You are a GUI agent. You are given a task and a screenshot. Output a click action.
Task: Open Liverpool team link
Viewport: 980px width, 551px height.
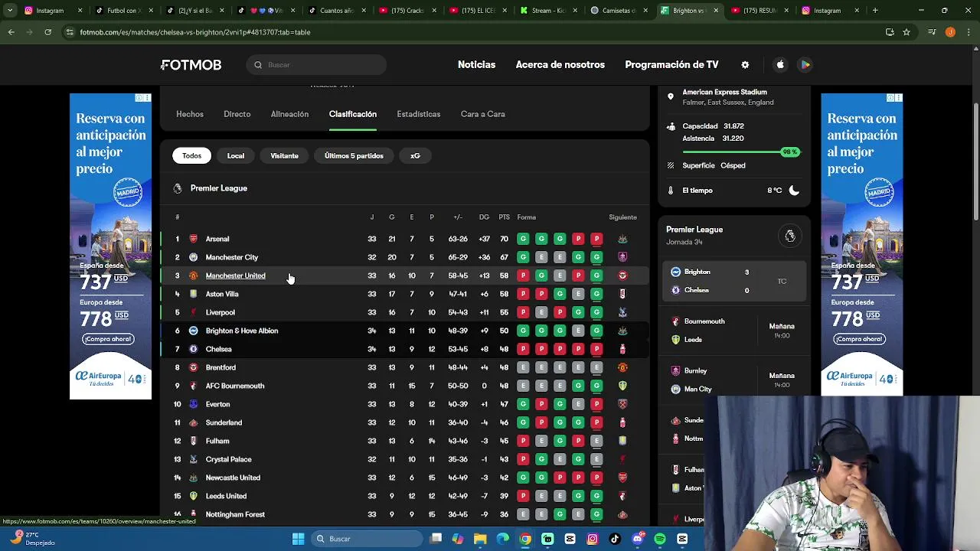220,312
